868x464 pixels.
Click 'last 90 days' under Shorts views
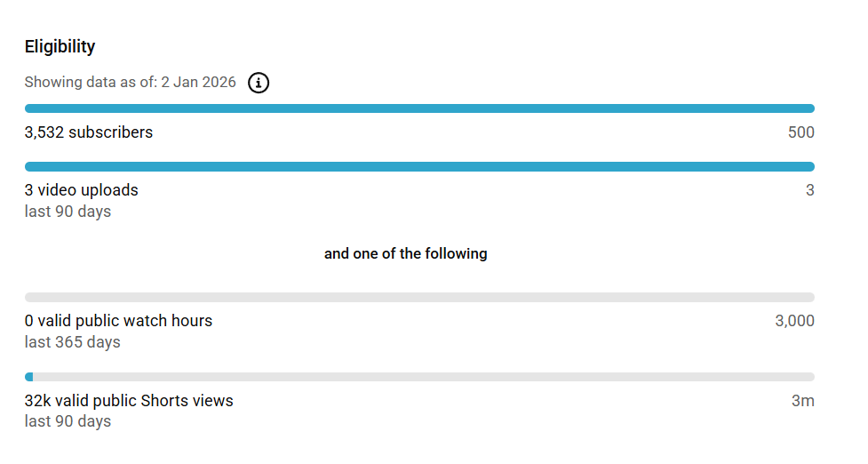pos(68,421)
